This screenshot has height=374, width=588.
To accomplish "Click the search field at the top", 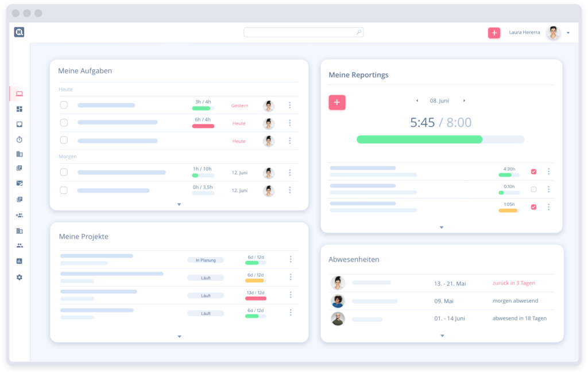I will click(303, 32).
